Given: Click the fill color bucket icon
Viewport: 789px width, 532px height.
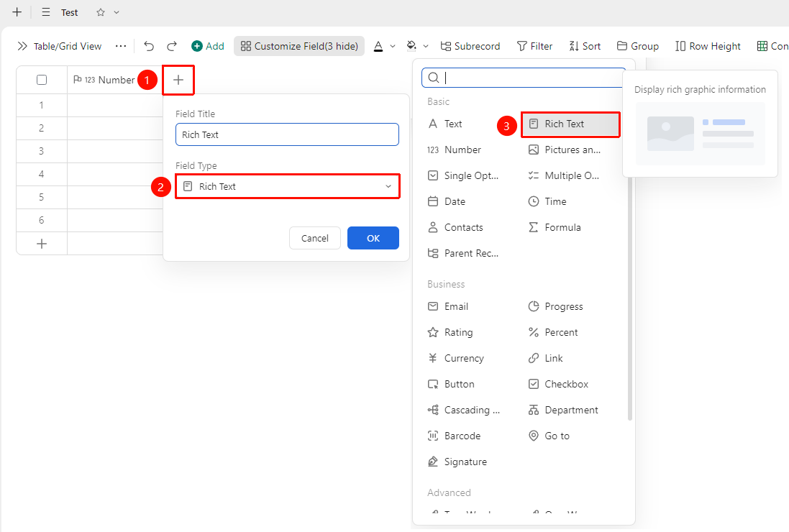Looking at the screenshot, I should pyautogui.click(x=411, y=46).
